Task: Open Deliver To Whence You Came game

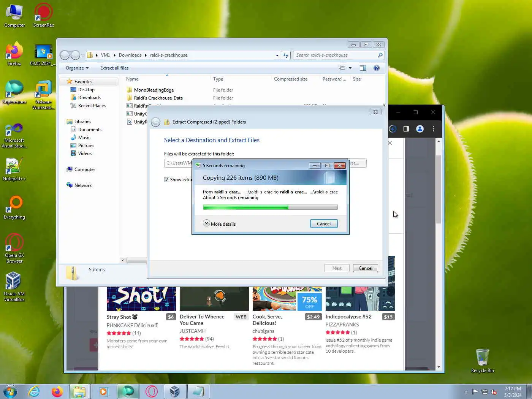Action: click(x=202, y=320)
